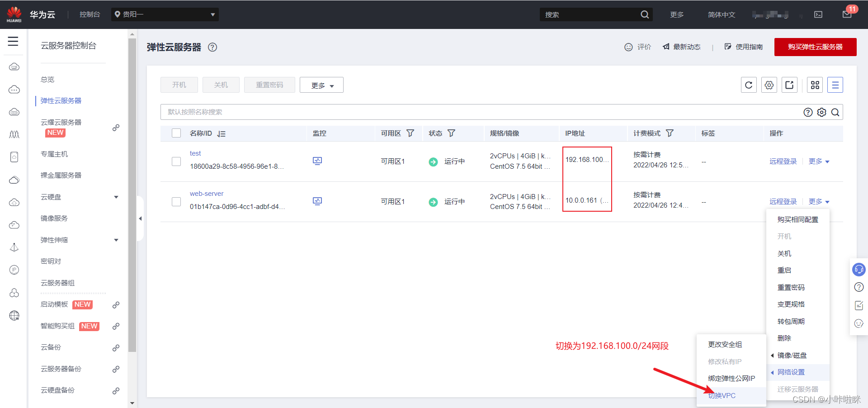Click the 购买弹性云服务器 button
868x408 pixels.
pyautogui.click(x=815, y=47)
